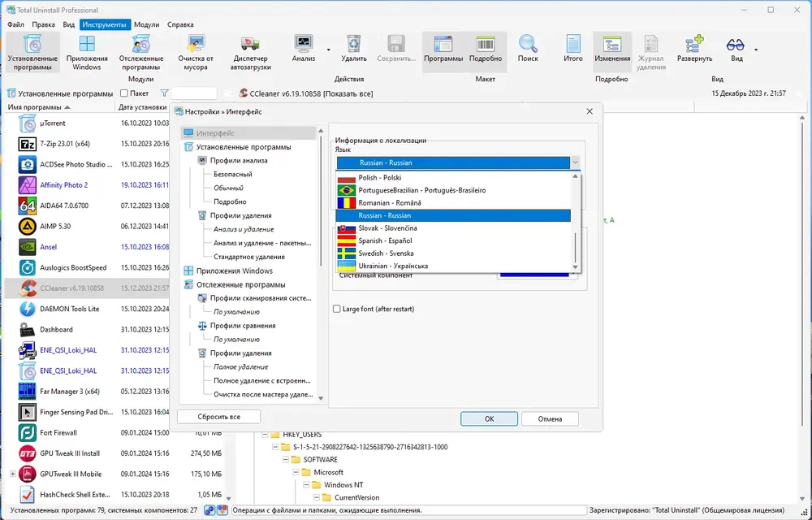Click the Сбросить все button
Image resolution: width=812 pixels, height=520 pixels.
[x=218, y=417]
